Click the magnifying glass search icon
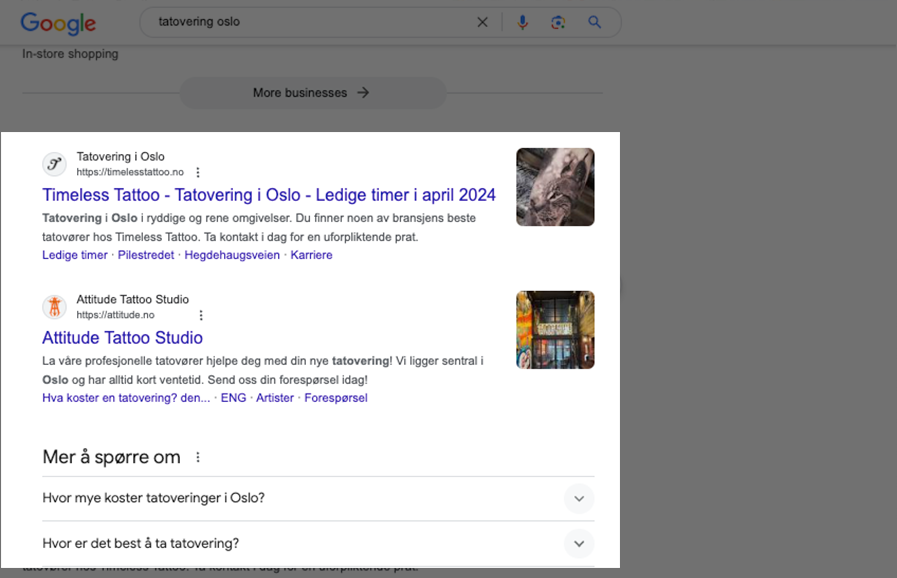This screenshot has width=897, height=578. (594, 22)
